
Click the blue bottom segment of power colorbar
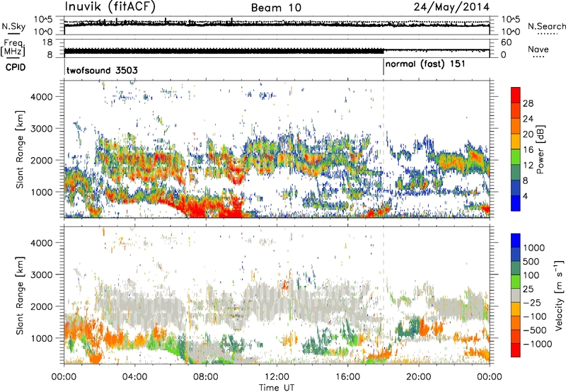(516, 203)
